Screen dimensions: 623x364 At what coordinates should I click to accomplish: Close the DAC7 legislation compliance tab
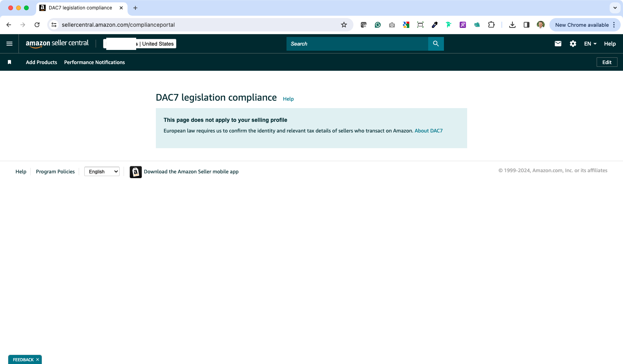121,8
